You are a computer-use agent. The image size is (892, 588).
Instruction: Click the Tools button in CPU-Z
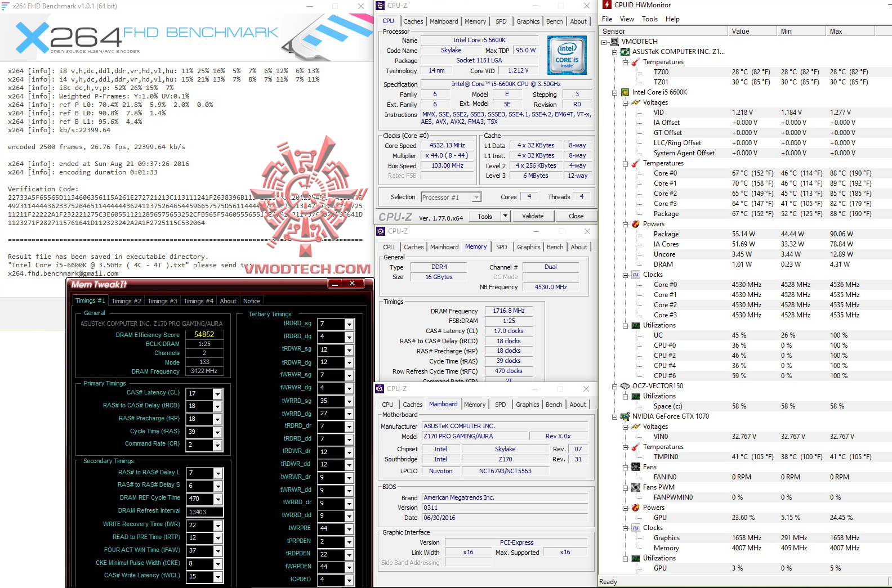coord(485,216)
